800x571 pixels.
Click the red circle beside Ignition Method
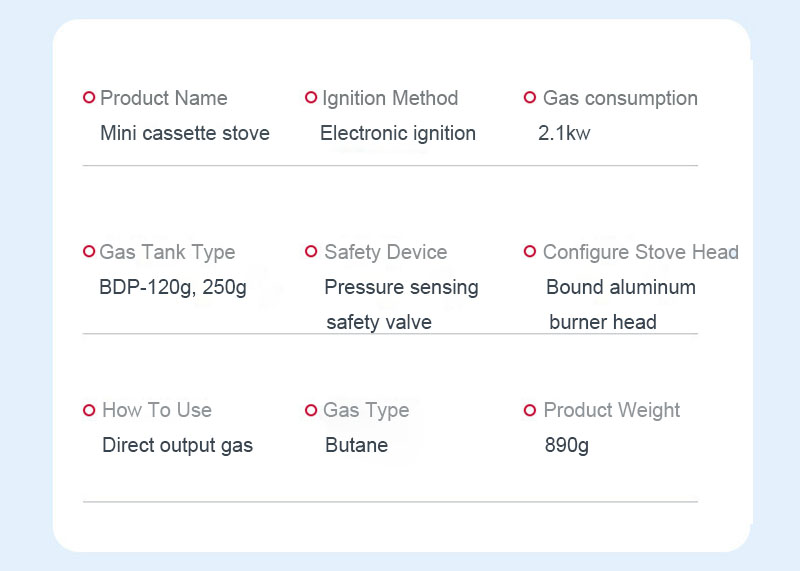tap(311, 97)
